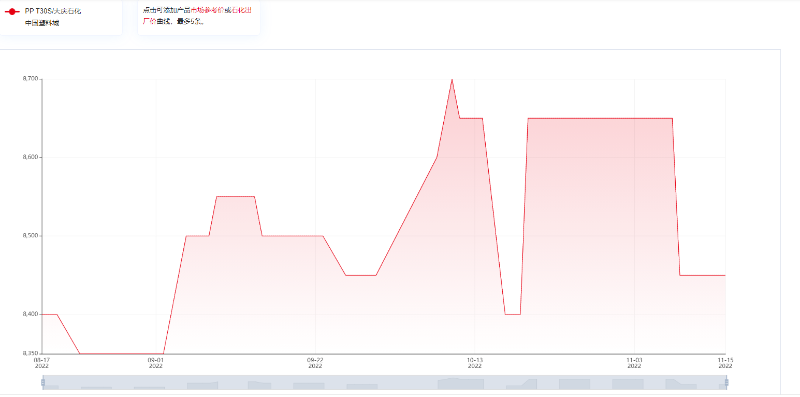Click the 8,700 peak point on the chart
Screen dimensions: 800x397
point(452,80)
